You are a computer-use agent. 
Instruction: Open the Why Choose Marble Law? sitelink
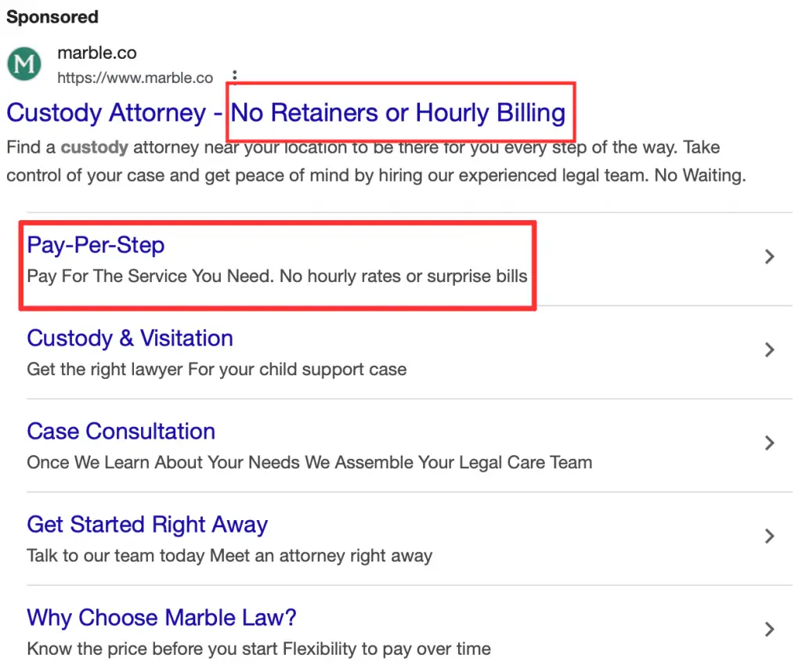[x=161, y=618]
